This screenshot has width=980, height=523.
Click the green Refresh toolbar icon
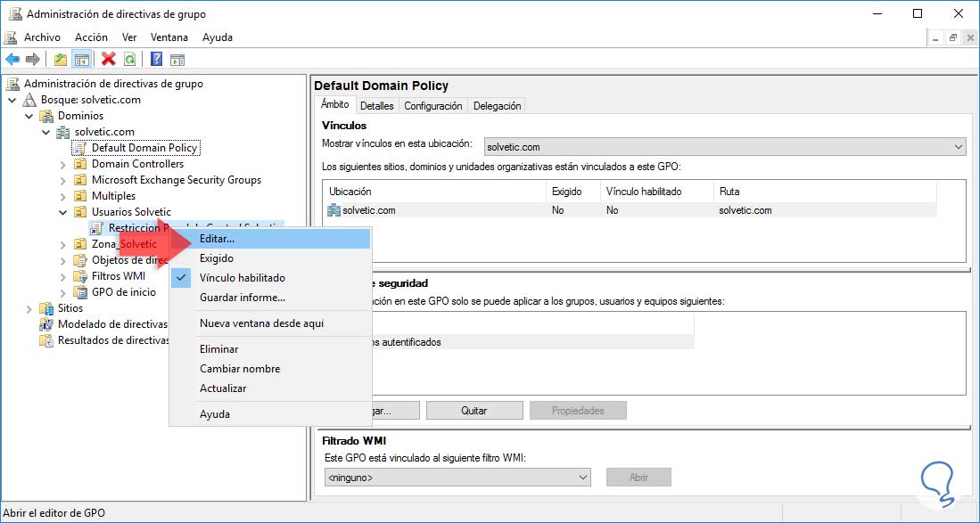pos(129,60)
